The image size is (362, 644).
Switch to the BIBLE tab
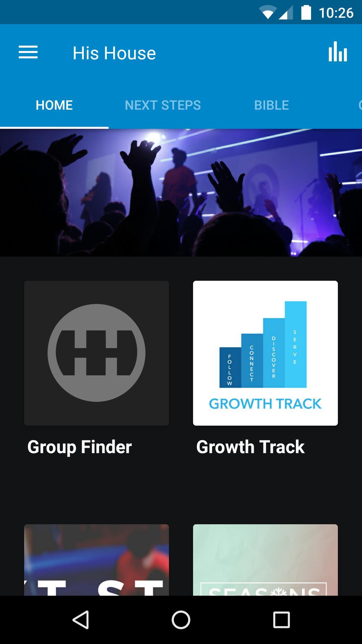pyautogui.click(x=271, y=105)
